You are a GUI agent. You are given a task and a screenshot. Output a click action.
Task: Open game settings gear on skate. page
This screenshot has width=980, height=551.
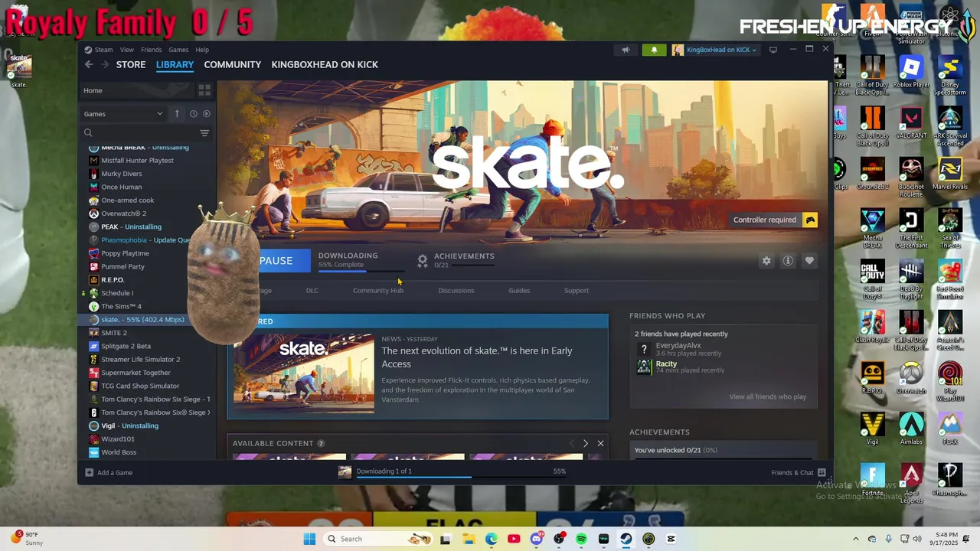(766, 261)
